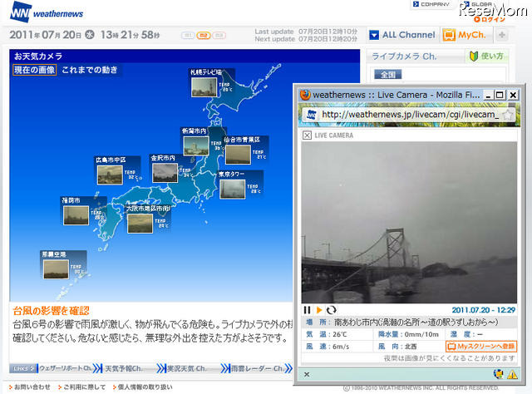Screen dimensions: 532x394
Task: Select the M3 refresh mode toggle
Action: pos(219,35)
